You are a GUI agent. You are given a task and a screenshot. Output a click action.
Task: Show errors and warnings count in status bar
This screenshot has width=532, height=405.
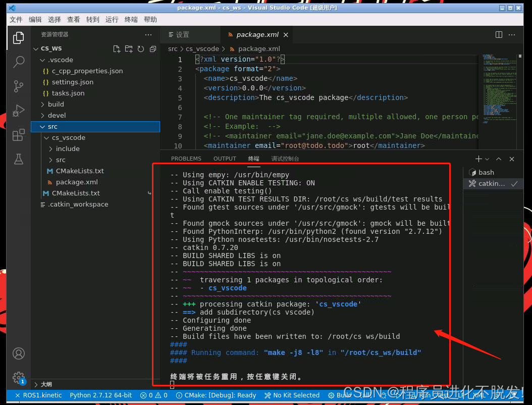(154, 395)
